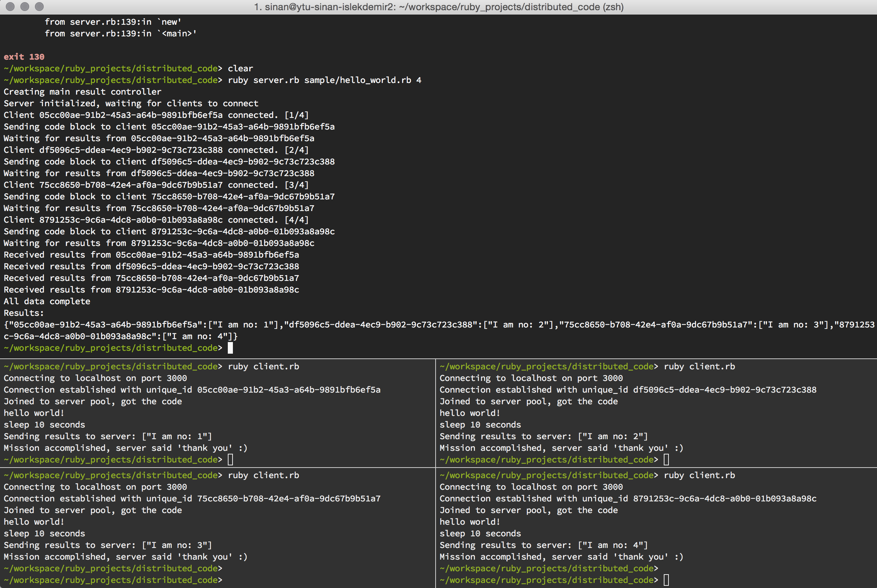Click 'Mission accomplished' line in client no: 1 pane

pos(126,448)
